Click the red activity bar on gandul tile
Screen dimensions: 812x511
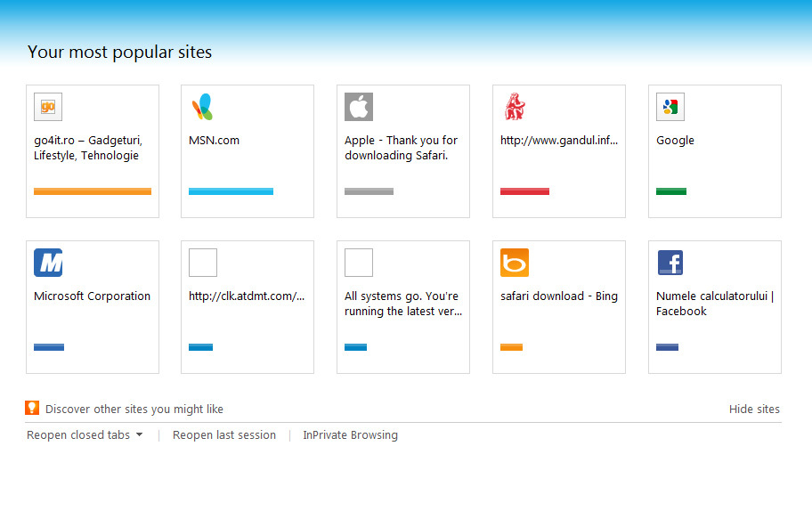click(x=524, y=191)
